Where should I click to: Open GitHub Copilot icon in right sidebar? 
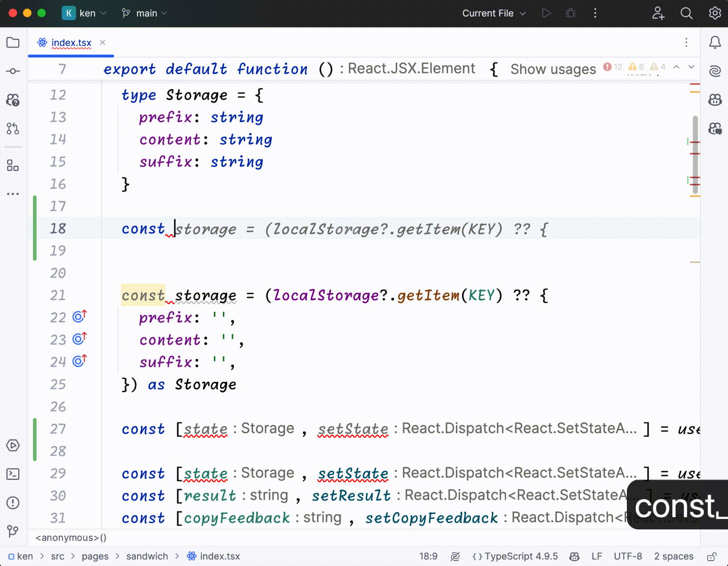[715, 100]
